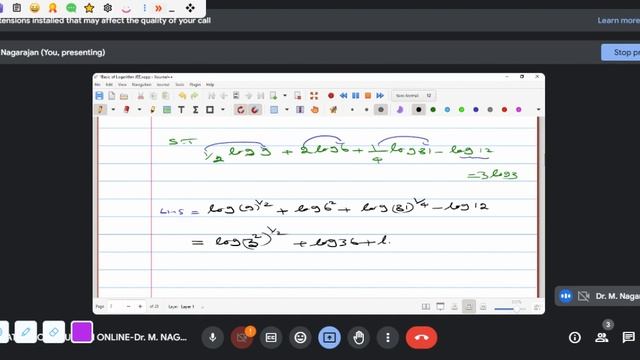Select the draw rectangle shape tool
Image resolution: width=640 pixels, height=360 pixels.
[x=210, y=109]
